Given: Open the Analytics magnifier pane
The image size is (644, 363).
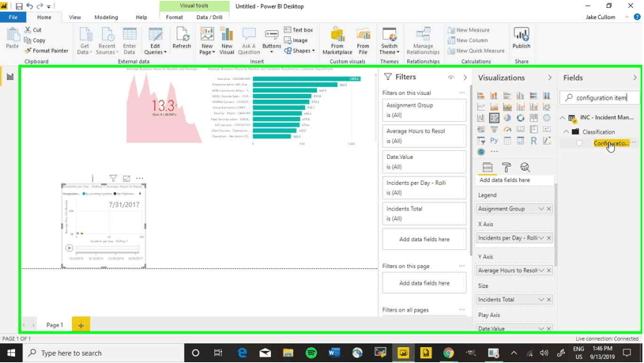Looking at the screenshot, I should tap(525, 168).
